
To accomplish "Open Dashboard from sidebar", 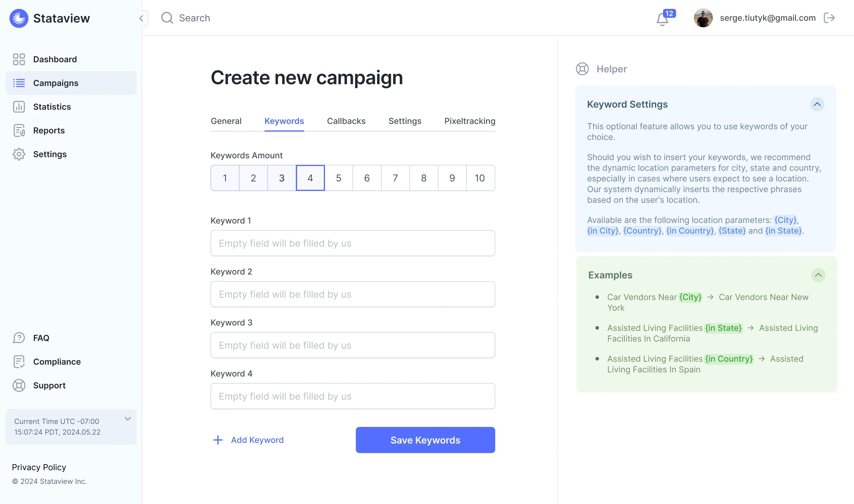I will [55, 59].
